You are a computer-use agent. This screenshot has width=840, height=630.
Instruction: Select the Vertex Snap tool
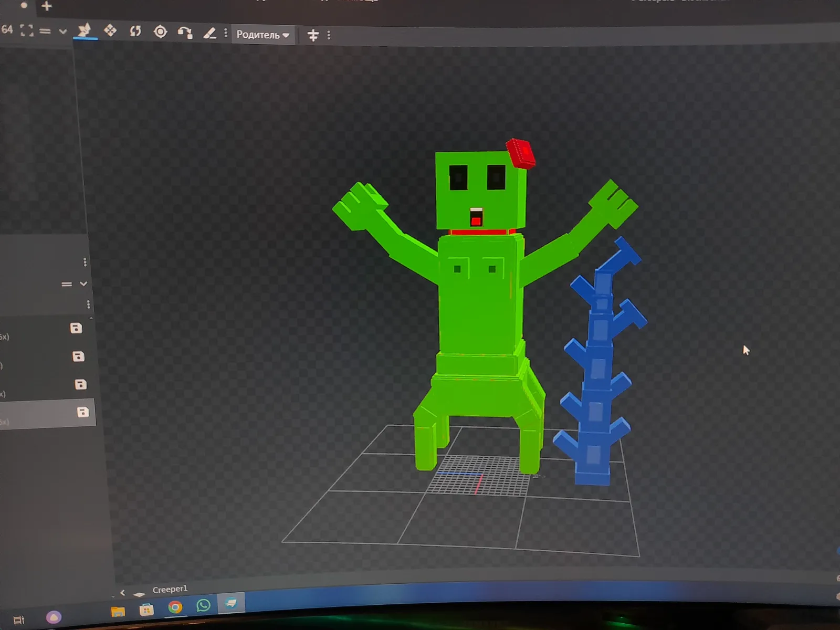coord(185,33)
